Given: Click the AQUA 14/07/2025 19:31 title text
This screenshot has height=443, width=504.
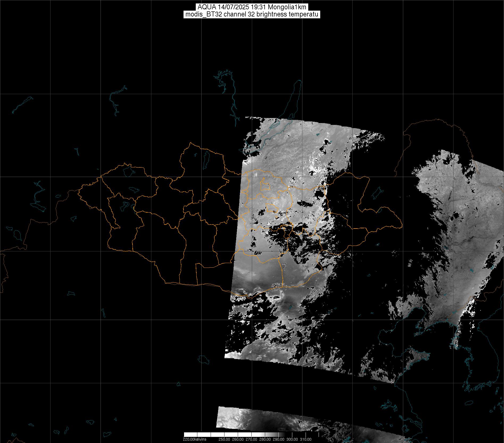Looking at the screenshot, I should (252, 7).
